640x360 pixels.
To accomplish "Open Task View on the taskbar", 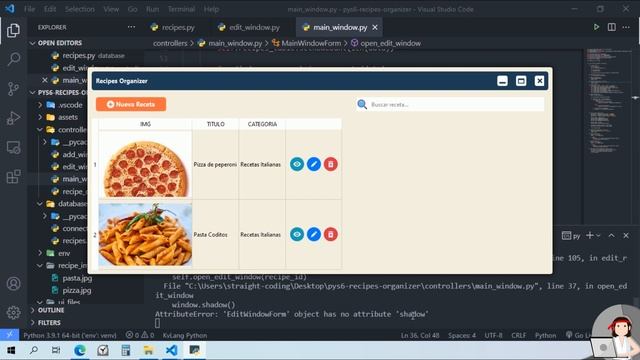I will pos(56,350).
